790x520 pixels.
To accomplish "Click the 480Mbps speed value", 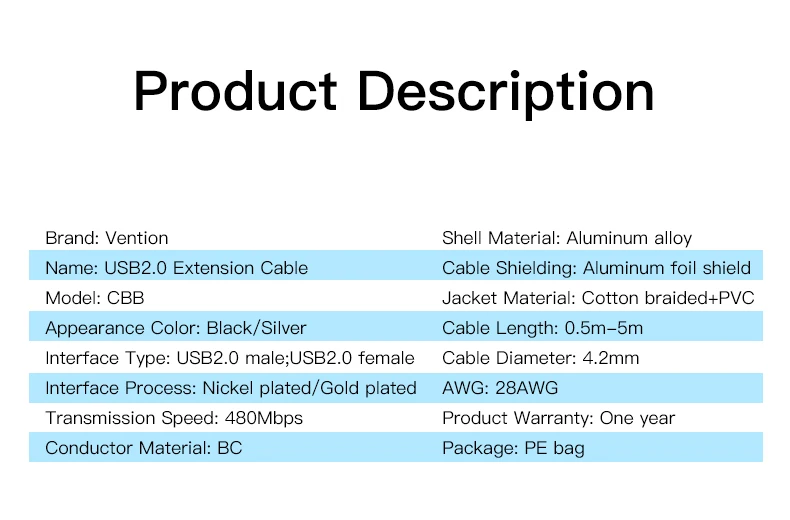I will pyautogui.click(x=264, y=418).
